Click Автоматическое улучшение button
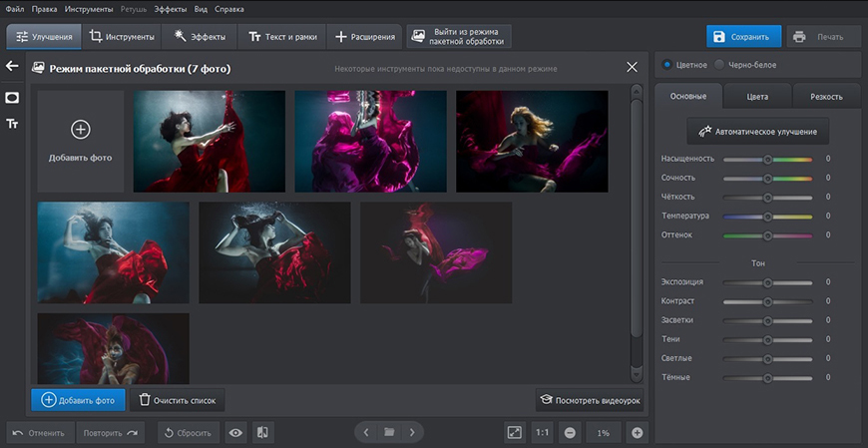The height and width of the screenshot is (448, 868). click(x=757, y=131)
